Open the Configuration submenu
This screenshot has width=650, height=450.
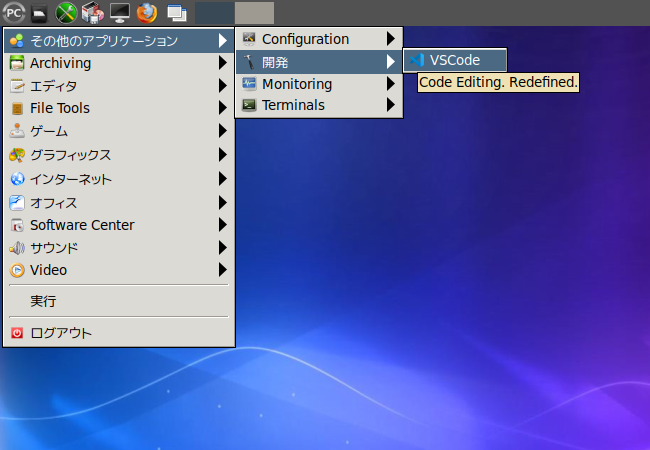319,39
